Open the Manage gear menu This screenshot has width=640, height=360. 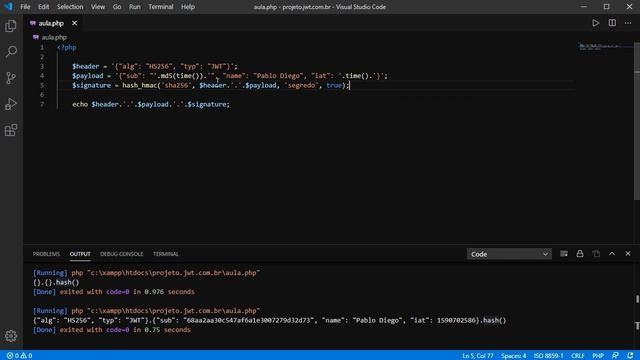click(11, 336)
